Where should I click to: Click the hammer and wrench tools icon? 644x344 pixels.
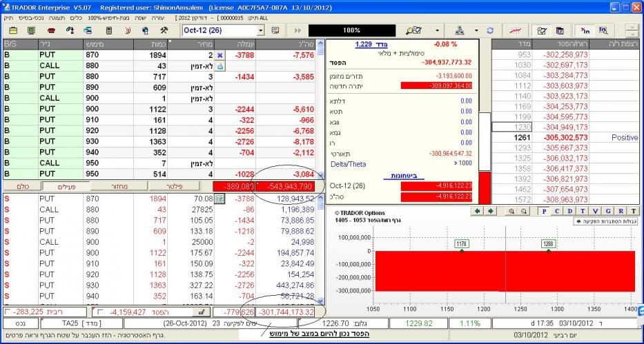(164, 31)
